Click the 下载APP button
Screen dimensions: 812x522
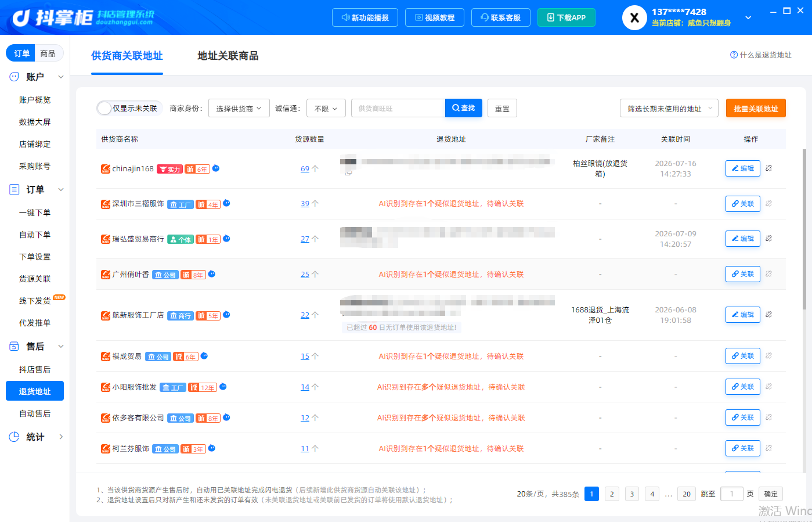pyautogui.click(x=566, y=17)
